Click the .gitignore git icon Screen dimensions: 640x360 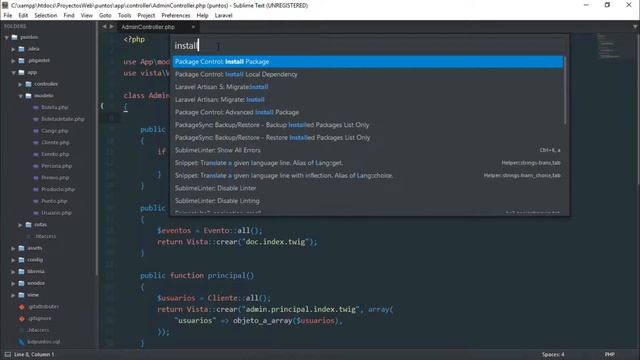pyautogui.click(x=22, y=318)
